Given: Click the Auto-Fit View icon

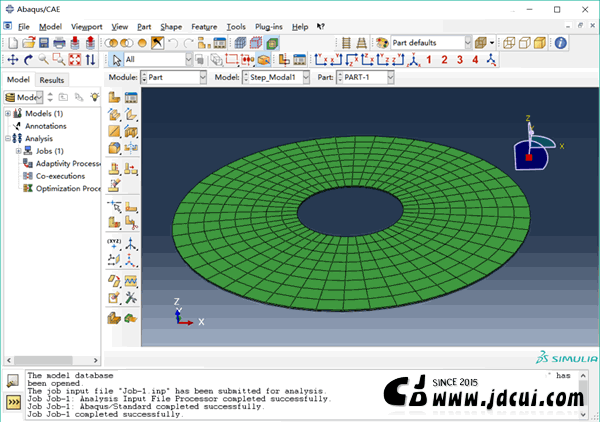Looking at the screenshot, I should pyautogui.click(x=75, y=60).
